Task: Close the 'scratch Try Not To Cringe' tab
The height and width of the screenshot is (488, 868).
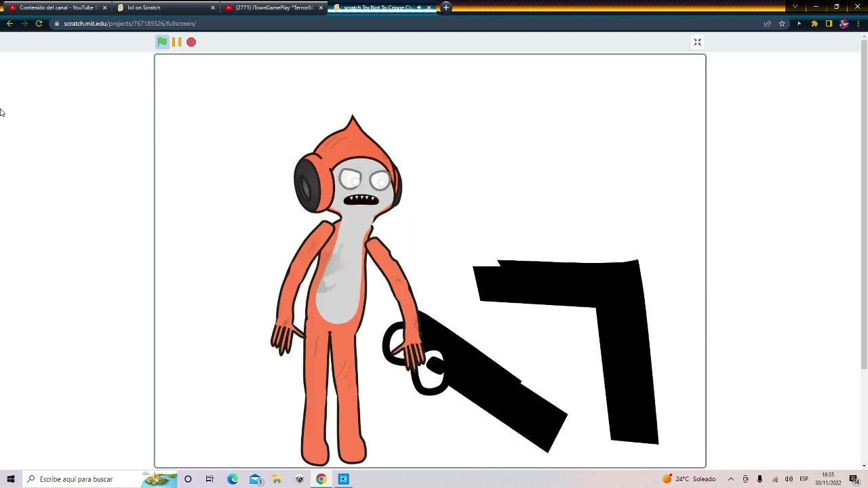Action: [x=429, y=7]
